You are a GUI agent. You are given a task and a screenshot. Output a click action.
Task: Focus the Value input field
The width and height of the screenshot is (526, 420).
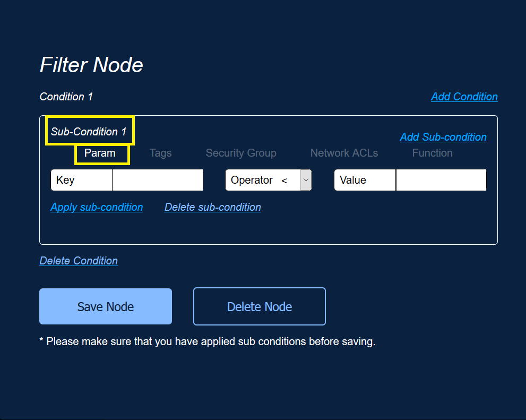click(441, 180)
